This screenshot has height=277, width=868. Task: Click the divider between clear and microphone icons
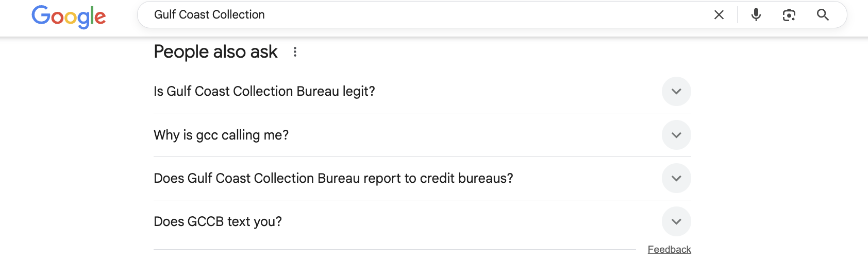(x=738, y=15)
